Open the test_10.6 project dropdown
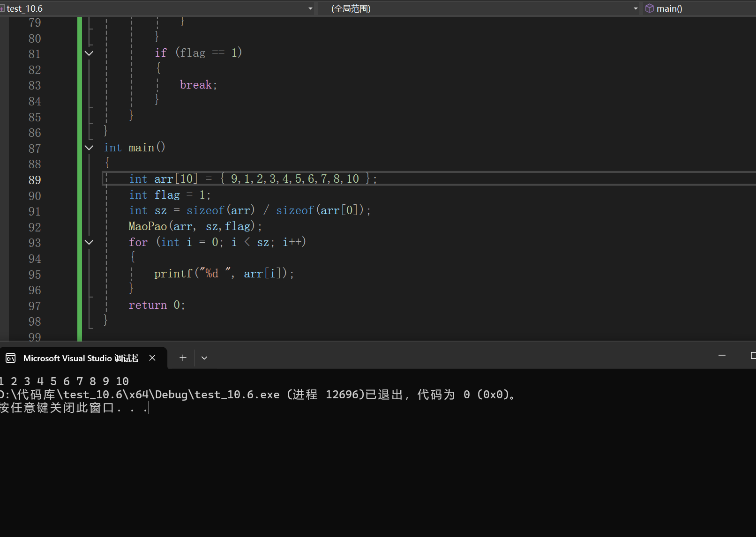Image resolution: width=756 pixels, height=537 pixels. click(310, 8)
